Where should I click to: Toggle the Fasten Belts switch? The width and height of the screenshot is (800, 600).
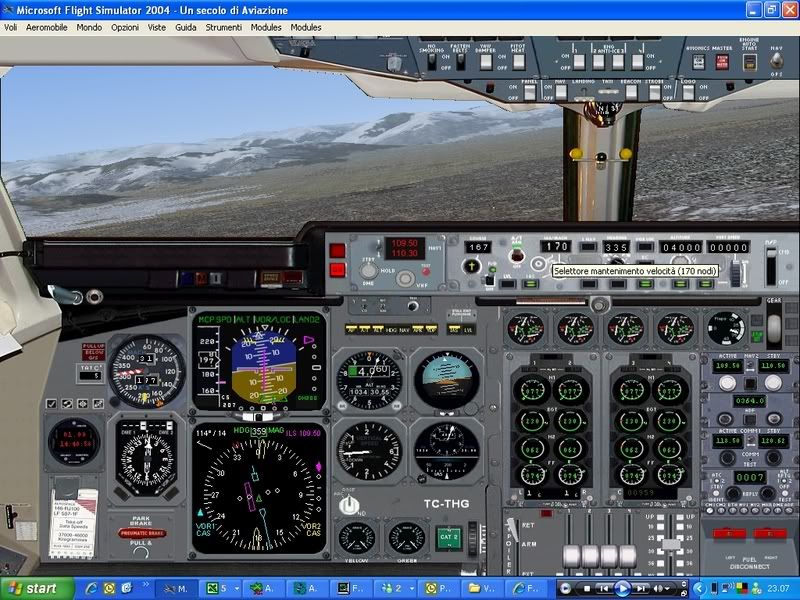(x=460, y=62)
